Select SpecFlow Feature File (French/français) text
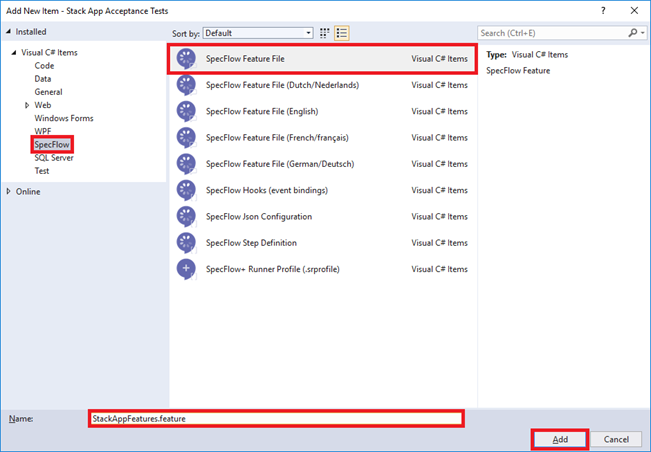This screenshot has height=452, width=651. pos(277,137)
